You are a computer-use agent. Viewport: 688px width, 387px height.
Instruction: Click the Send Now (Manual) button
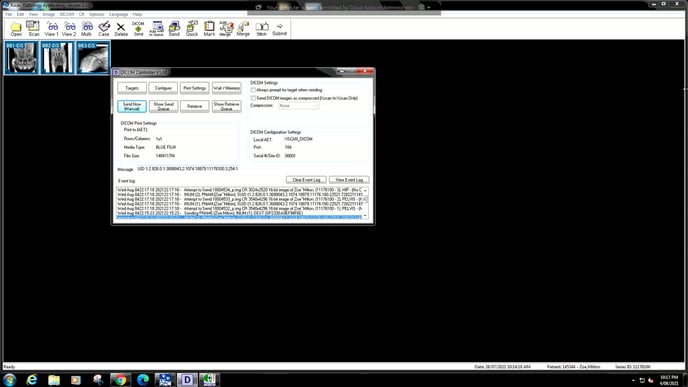132,106
